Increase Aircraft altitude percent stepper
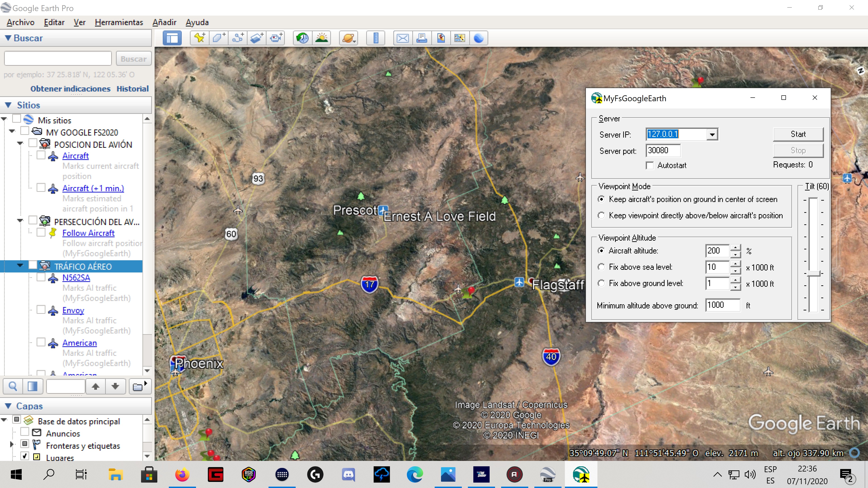Image resolution: width=868 pixels, height=488 pixels. (x=735, y=248)
